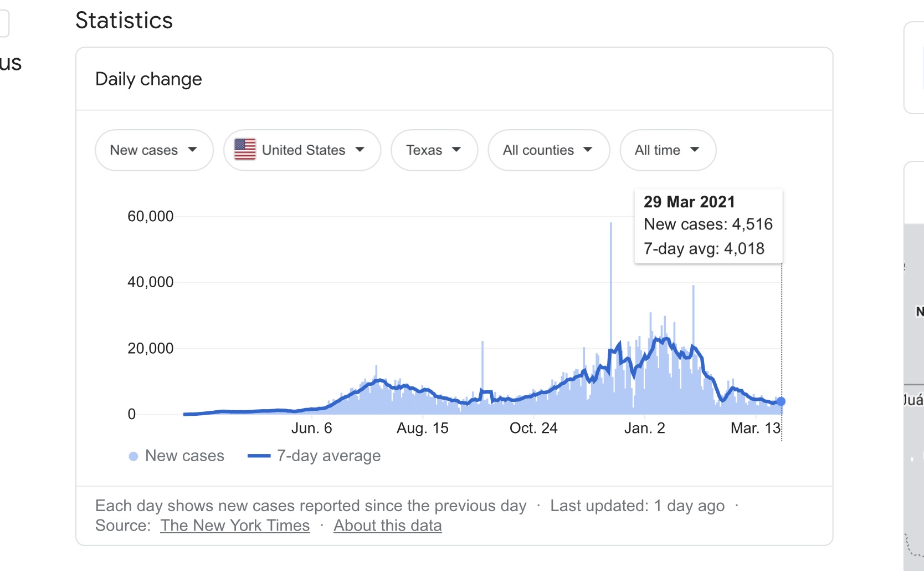924x571 pixels.
Task: Click the light blue New cases legend dot
Action: pyautogui.click(x=133, y=456)
